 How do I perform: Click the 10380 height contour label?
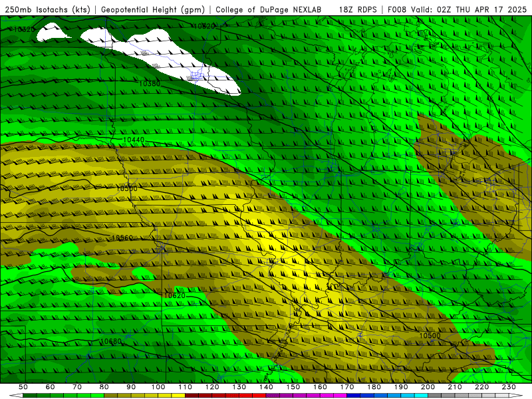pyautogui.click(x=150, y=83)
